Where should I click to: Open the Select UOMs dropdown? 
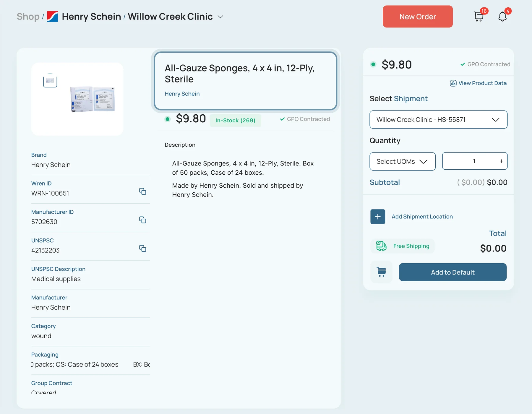point(403,161)
